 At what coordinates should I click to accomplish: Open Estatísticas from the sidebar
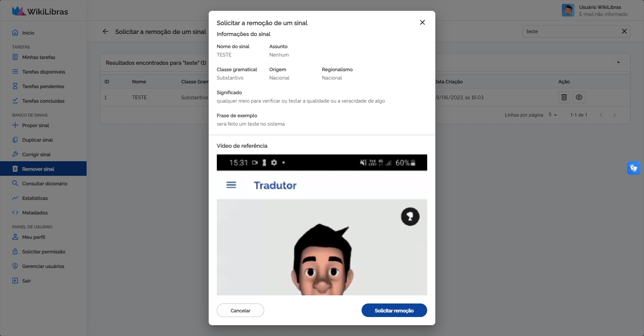[x=35, y=198]
